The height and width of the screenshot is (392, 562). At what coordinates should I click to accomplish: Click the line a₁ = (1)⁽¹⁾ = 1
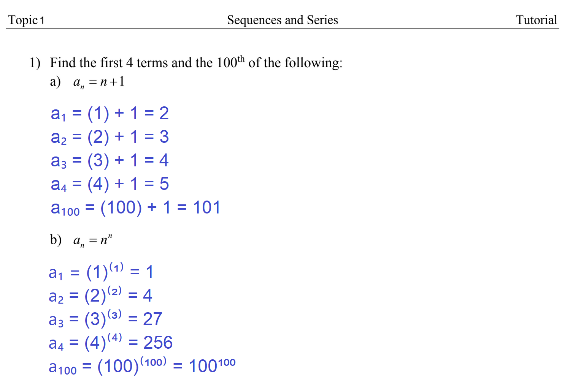[x=101, y=272]
